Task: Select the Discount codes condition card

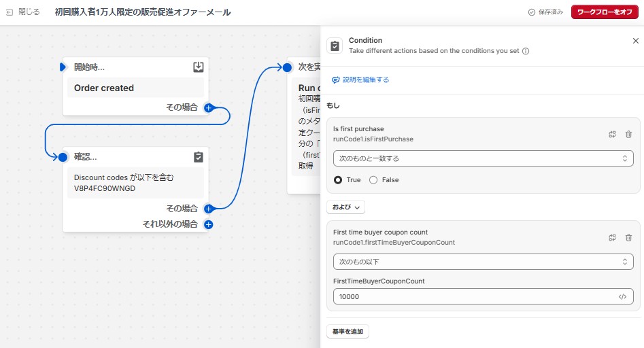Action: tap(135, 183)
